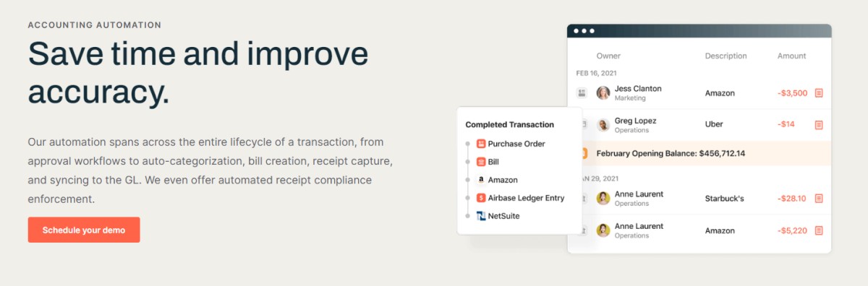Click the Description column header
This screenshot has height=286, width=868.
tap(726, 56)
